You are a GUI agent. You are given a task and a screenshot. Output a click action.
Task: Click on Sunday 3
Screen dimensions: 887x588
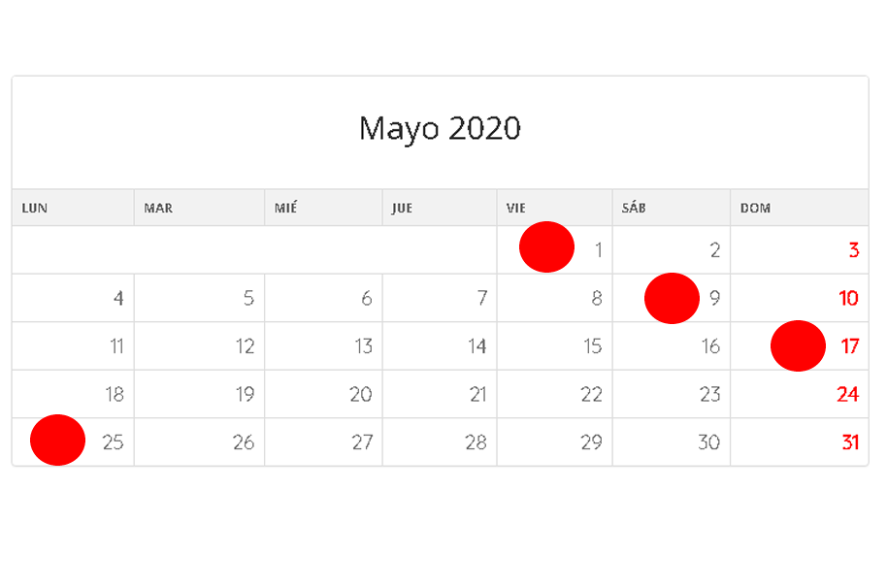click(800, 250)
